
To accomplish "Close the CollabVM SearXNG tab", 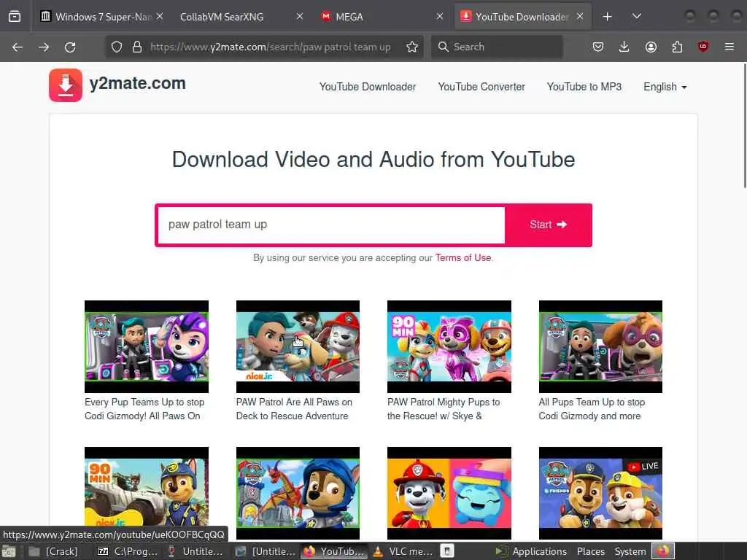I will [300, 17].
